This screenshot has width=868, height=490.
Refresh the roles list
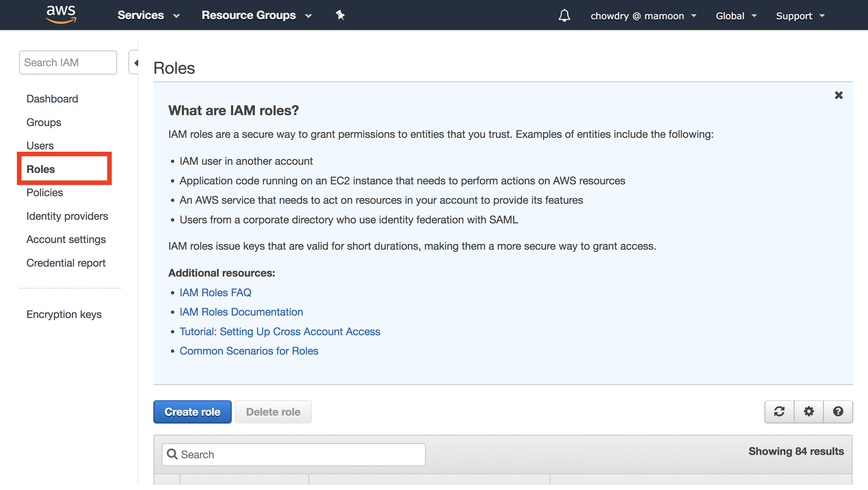779,411
